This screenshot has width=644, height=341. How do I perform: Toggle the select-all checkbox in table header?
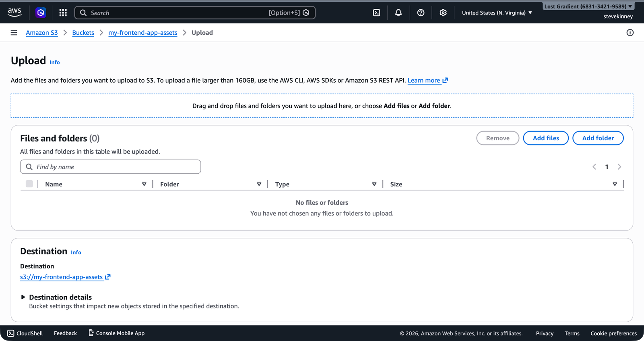click(29, 184)
